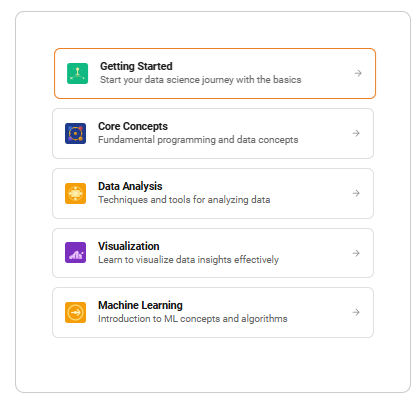Click the purple Visualization chart icon
The width and height of the screenshot is (420, 404).
coord(75,253)
